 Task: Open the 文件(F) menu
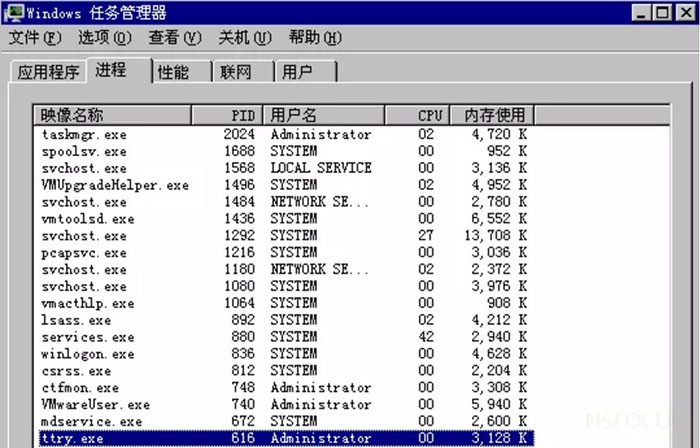pyautogui.click(x=35, y=37)
